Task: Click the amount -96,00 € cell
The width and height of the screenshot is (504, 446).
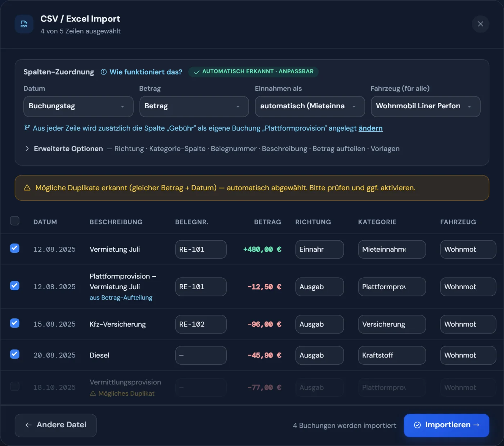Action: [265, 324]
